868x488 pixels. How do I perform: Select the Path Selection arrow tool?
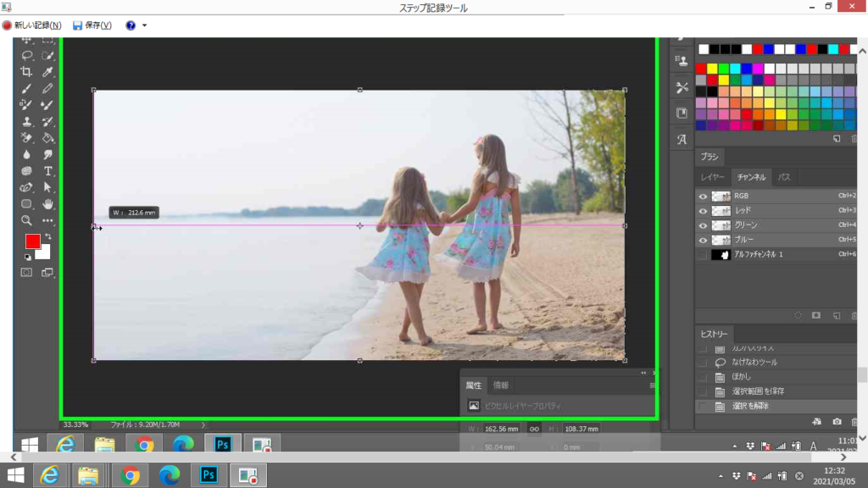tap(47, 187)
